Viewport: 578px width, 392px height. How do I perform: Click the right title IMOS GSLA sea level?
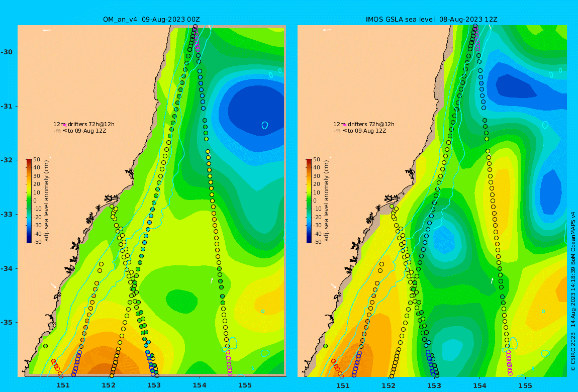[x=401, y=19]
